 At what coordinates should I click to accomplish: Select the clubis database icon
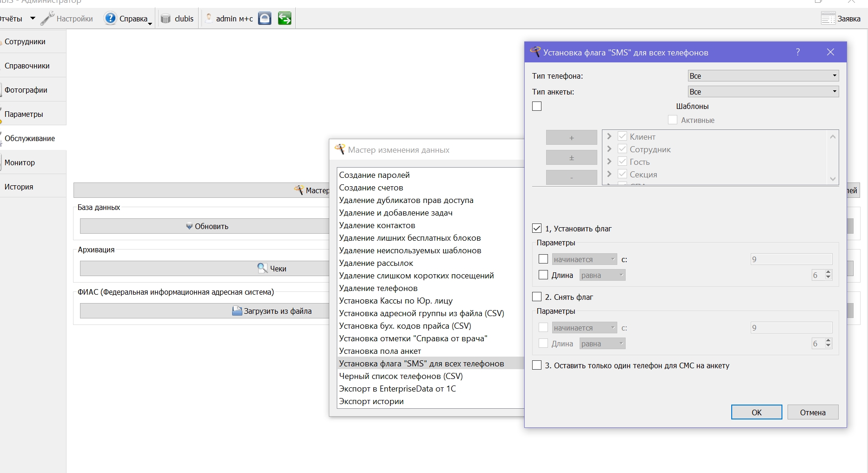pos(166,19)
